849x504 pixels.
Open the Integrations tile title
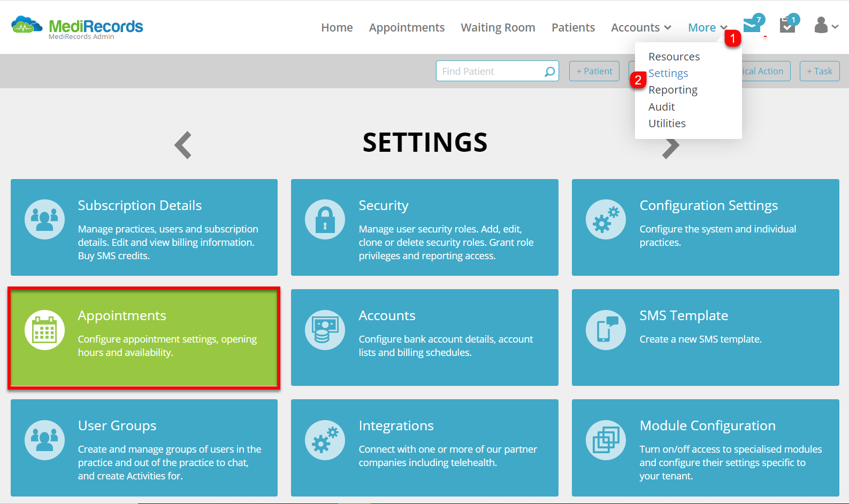(396, 425)
